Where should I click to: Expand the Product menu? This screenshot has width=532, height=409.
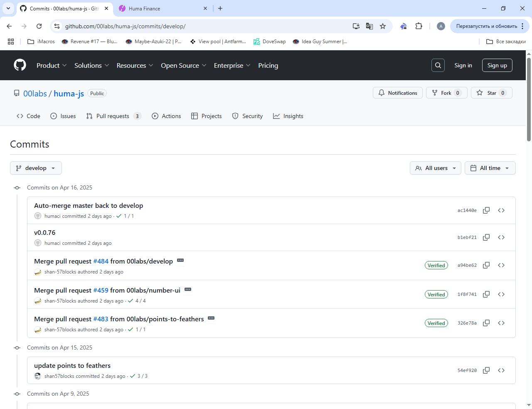pos(52,65)
